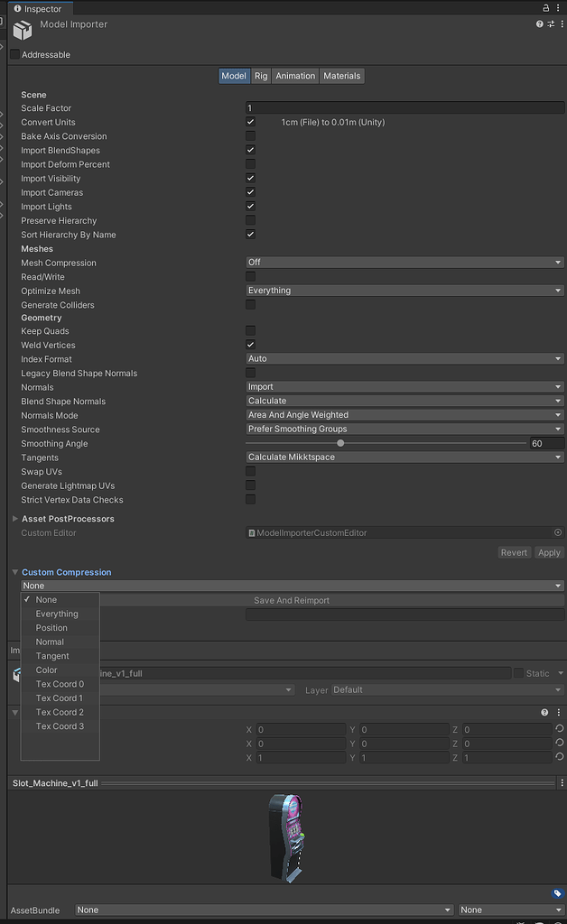Enable the Read/Write checkbox

[x=250, y=276]
